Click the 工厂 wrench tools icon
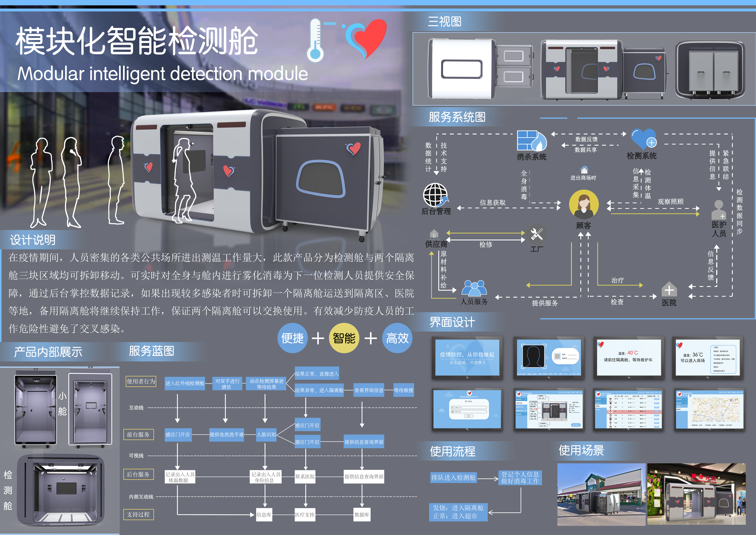756x535 pixels. coord(537,234)
